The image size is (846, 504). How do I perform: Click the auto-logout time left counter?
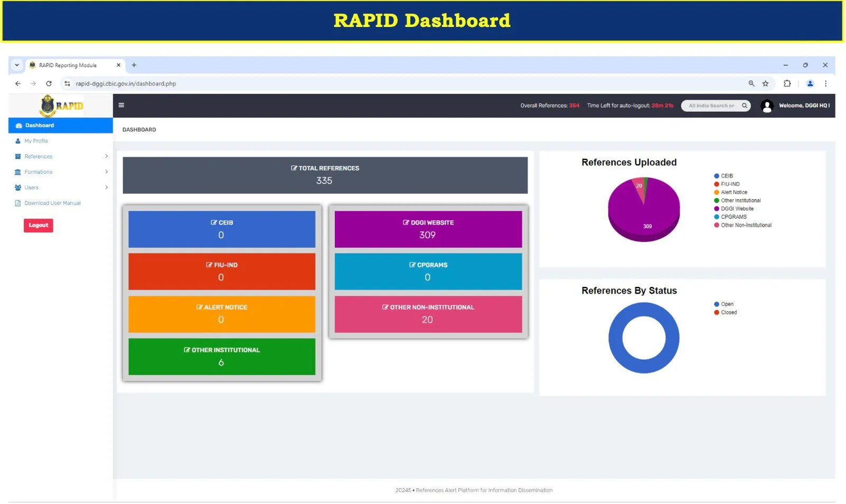(x=630, y=106)
